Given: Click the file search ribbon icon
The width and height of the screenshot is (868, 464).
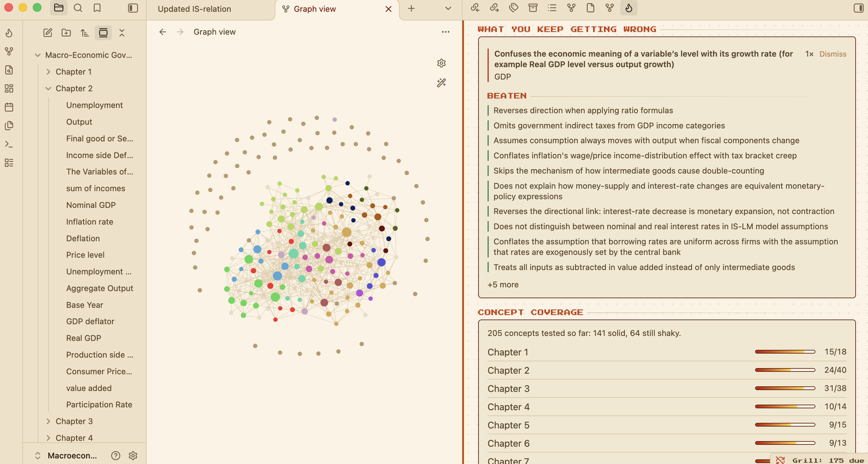Looking at the screenshot, I should point(9,70).
